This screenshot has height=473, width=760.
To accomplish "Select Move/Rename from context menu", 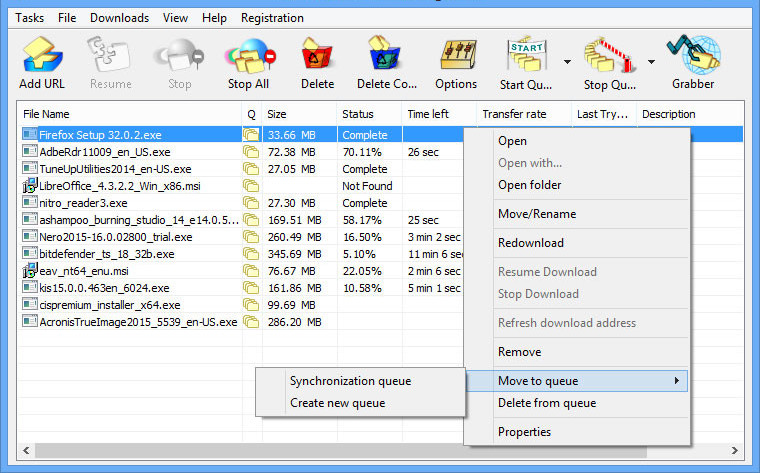I will pyautogui.click(x=537, y=214).
